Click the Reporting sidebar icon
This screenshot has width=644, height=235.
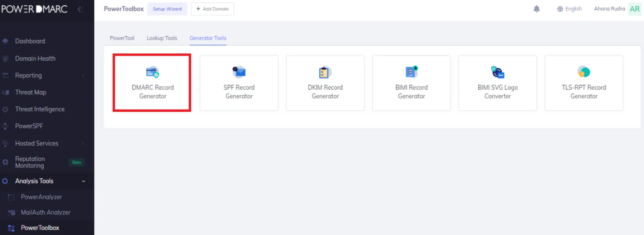click(5, 76)
